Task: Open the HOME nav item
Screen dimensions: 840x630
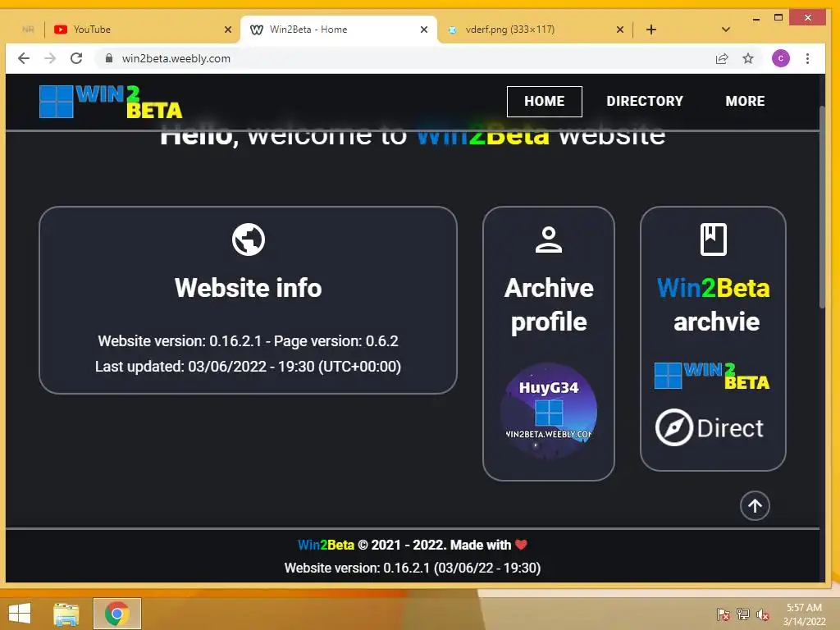Action: click(545, 101)
